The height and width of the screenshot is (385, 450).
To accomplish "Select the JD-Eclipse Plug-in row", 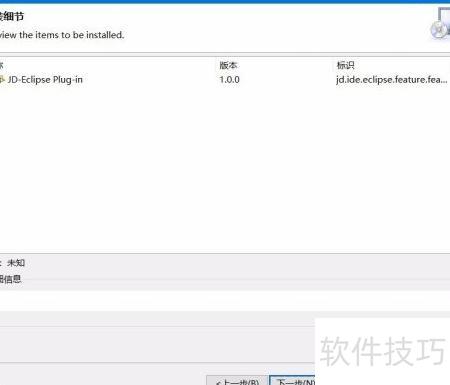I will click(x=225, y=80).
